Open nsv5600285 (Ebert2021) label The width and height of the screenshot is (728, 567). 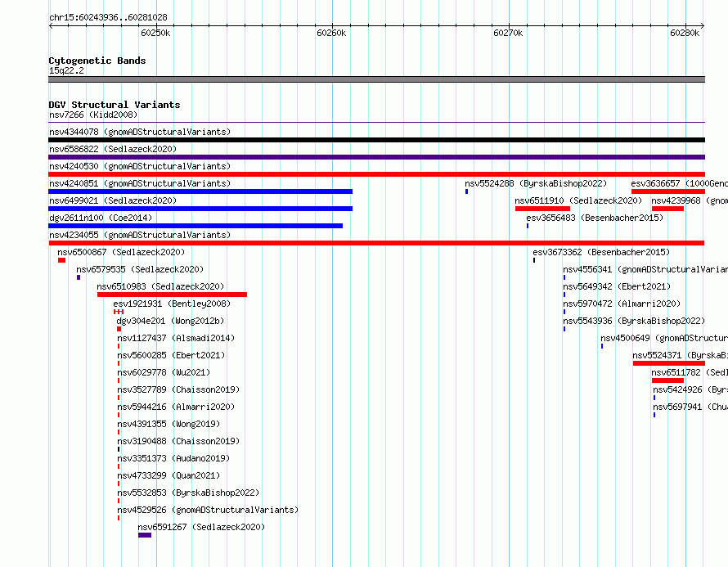(x=171, y=355)
